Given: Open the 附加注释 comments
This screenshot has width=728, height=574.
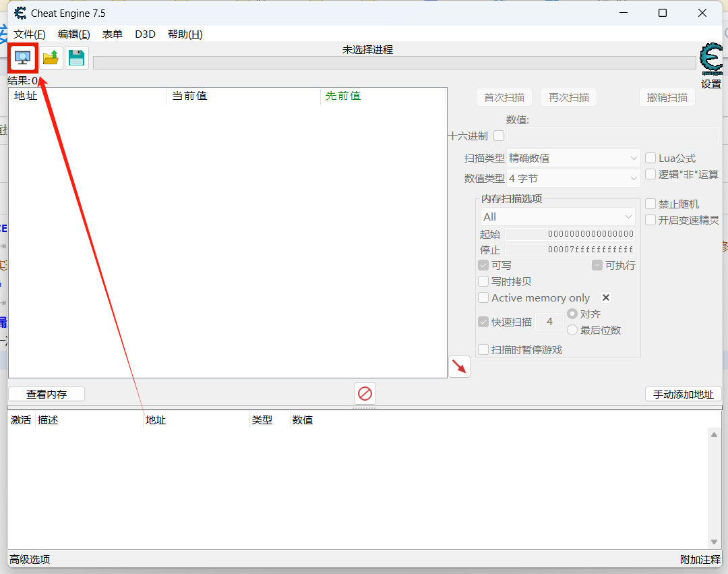Looking at the screenshot, I should [x=700, y=560].
